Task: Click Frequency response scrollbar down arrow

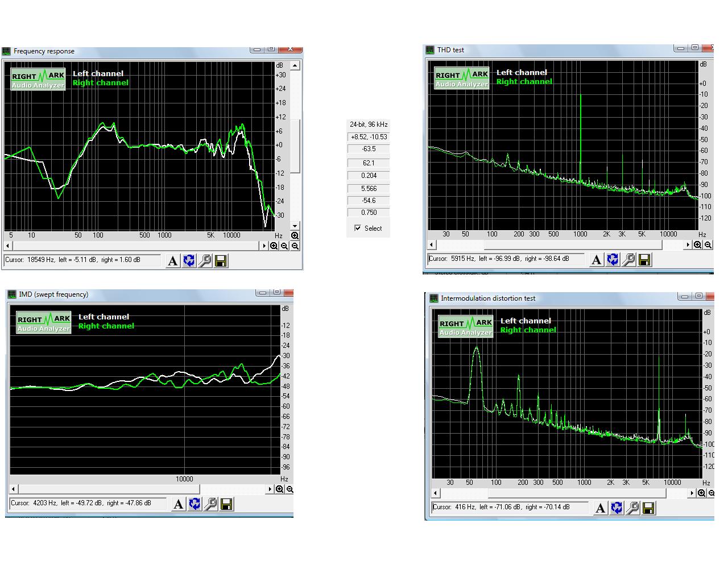Action: [295, 226]
